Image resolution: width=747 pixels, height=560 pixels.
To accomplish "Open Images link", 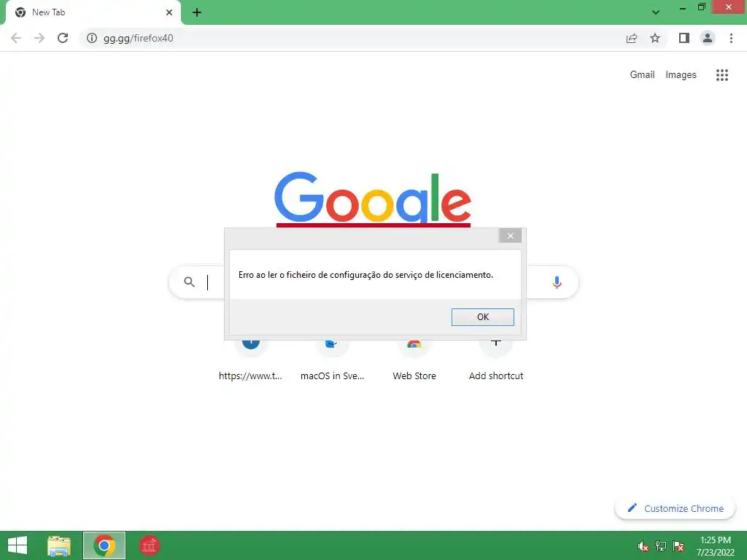I will tap(681, 75).
